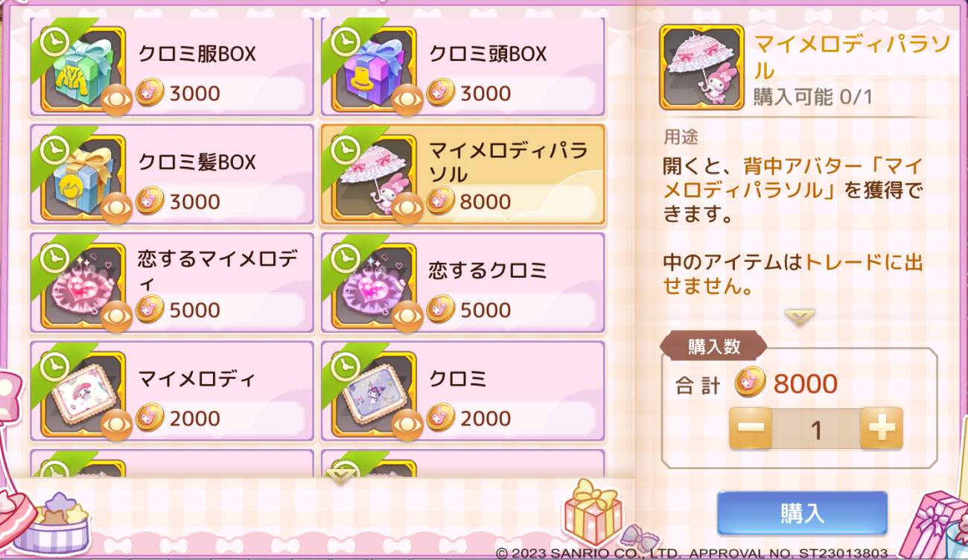Preview クロミ服BOX with the eye icon
Viewport: 968px width, 560px height.
coord(116,101)
